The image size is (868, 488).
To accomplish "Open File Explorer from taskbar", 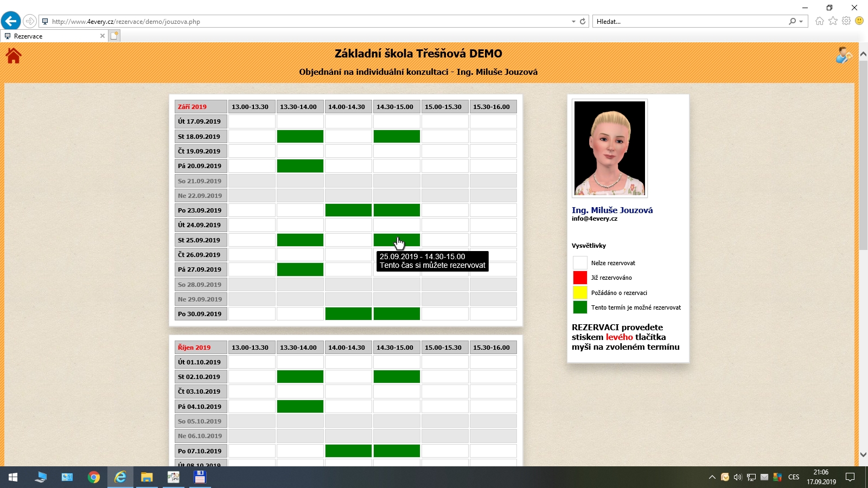I will (147, 477).
